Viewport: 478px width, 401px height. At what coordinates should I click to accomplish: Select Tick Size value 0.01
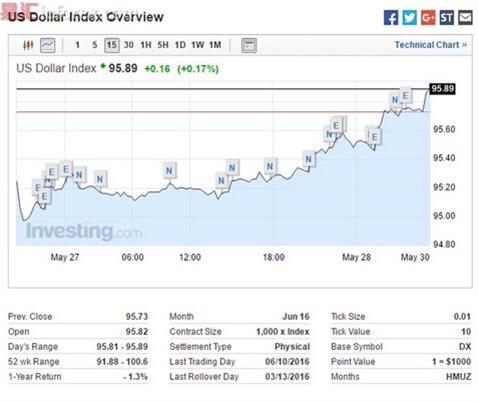462,316
